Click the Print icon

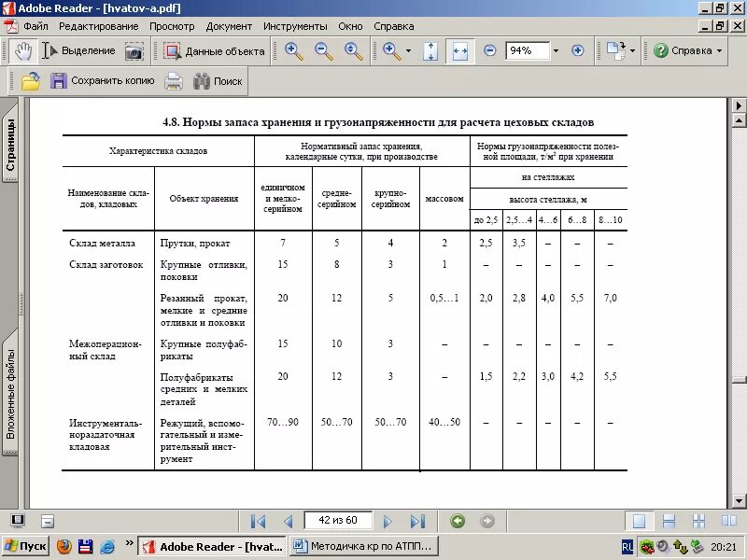174,81
